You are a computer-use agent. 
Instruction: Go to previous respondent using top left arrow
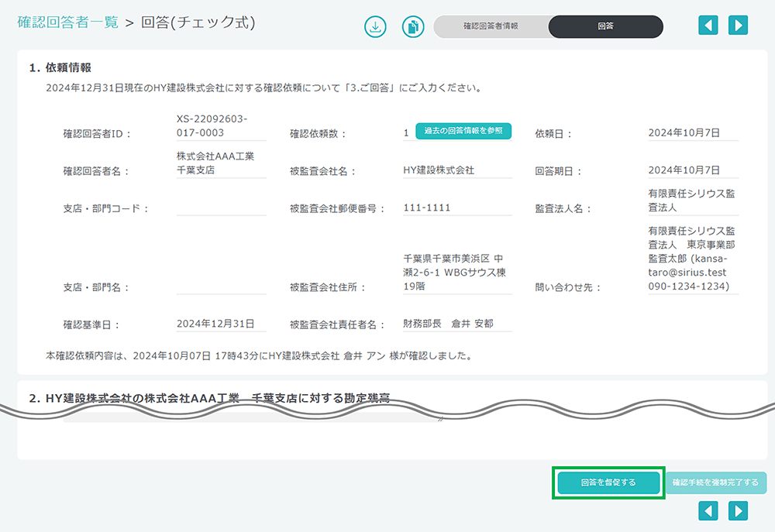pos(708,26)
